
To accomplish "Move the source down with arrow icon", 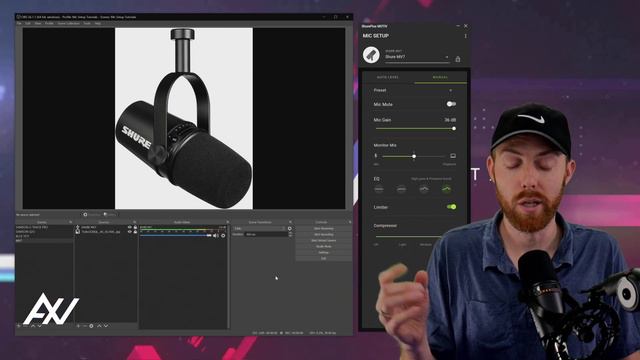I will tap(106, 326).
